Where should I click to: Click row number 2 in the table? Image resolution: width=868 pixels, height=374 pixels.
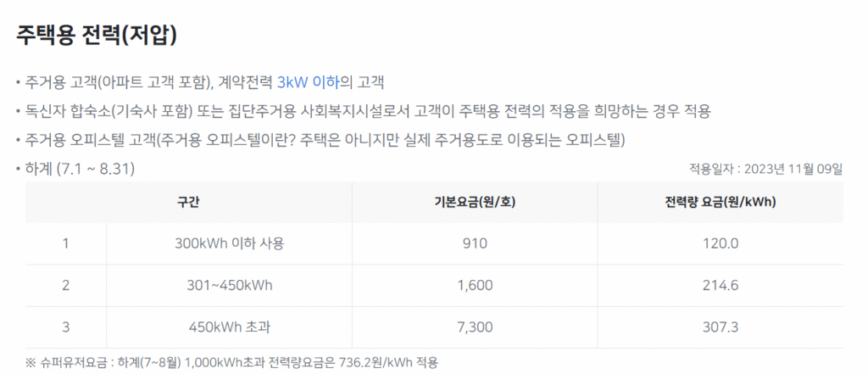65,285
